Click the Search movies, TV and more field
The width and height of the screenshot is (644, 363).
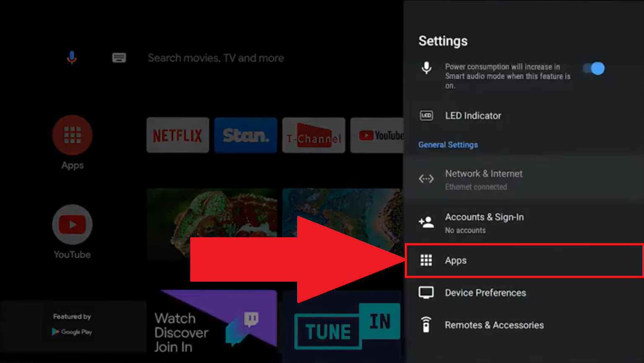(216, 58)
